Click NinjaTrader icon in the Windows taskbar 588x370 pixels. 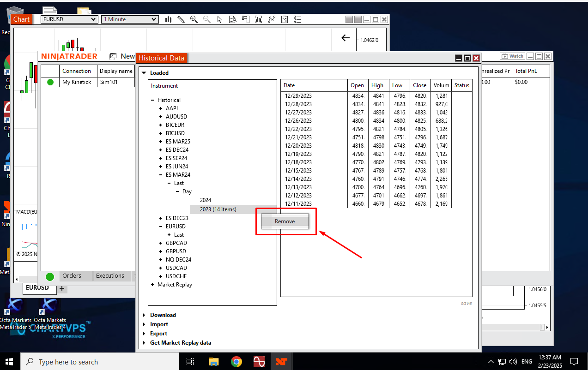click(x=281, y=362)
